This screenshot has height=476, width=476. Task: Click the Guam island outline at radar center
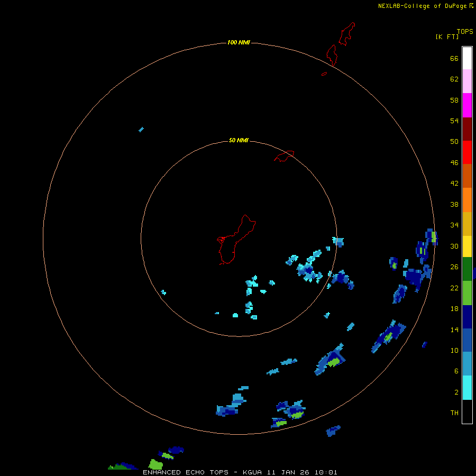(x=236, y=240)
